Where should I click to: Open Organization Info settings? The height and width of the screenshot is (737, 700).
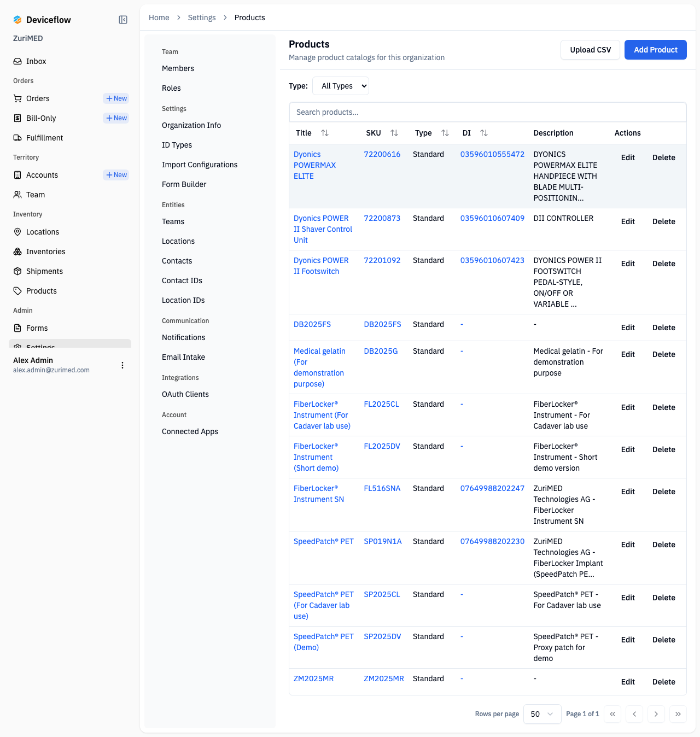pos(191,125)
